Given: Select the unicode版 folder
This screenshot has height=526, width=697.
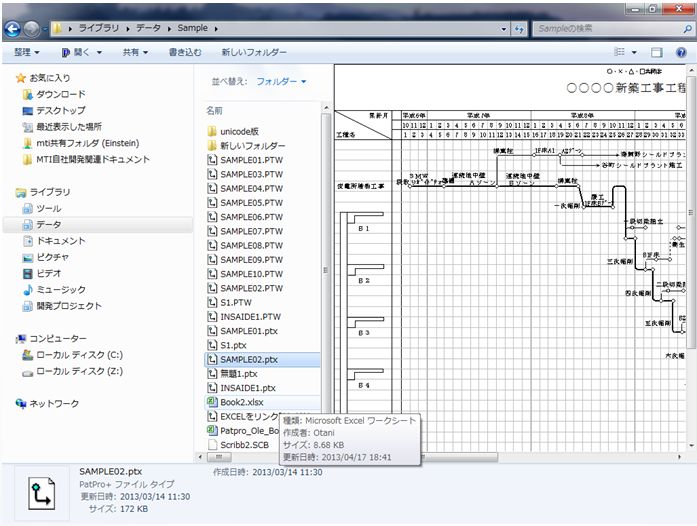Looking at the screenshot, I should [x=239, y=132].
